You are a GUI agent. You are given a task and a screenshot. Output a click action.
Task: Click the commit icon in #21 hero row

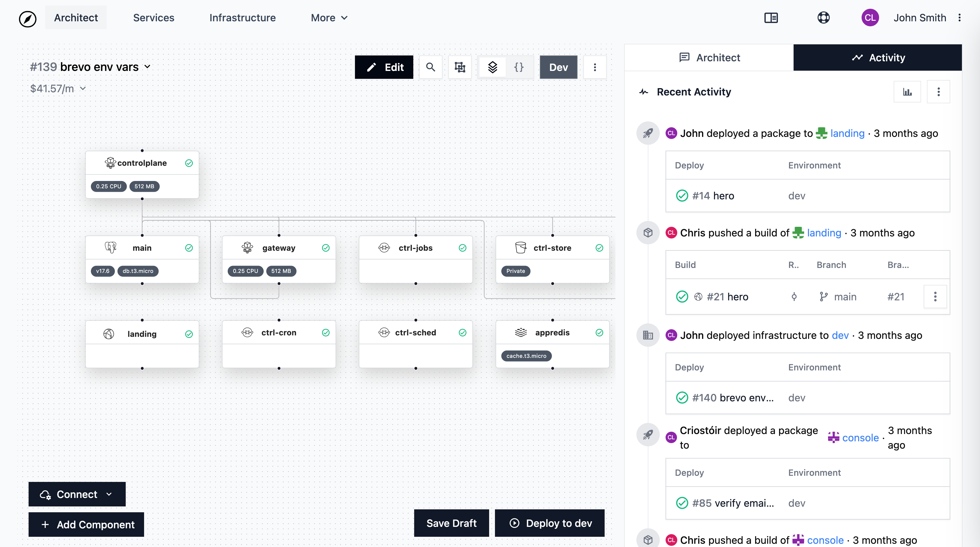pyautogui.click(x=794, y=297)
